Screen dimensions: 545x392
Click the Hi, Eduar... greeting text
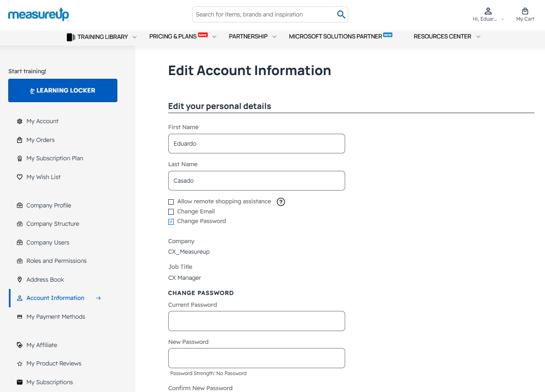point(484,19)
